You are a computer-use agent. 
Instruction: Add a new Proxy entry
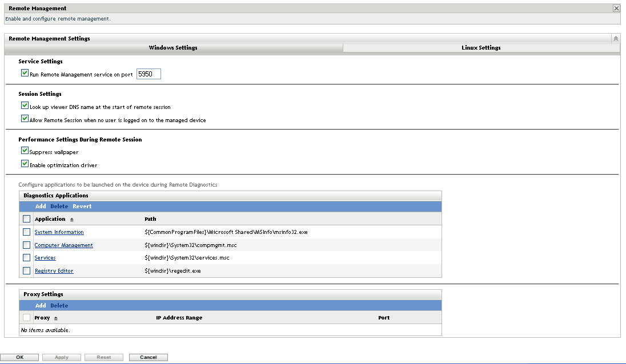pos(40,305)
